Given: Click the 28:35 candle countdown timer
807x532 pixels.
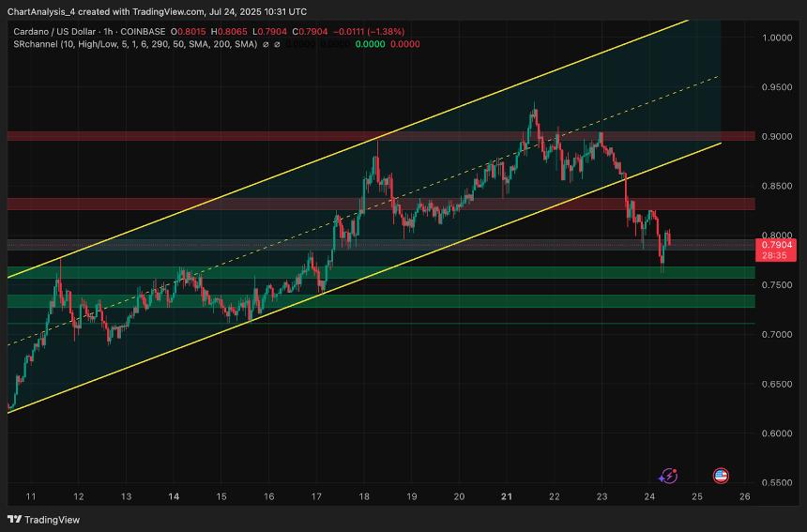Looking at the screenshot, I should click(777, 255).
